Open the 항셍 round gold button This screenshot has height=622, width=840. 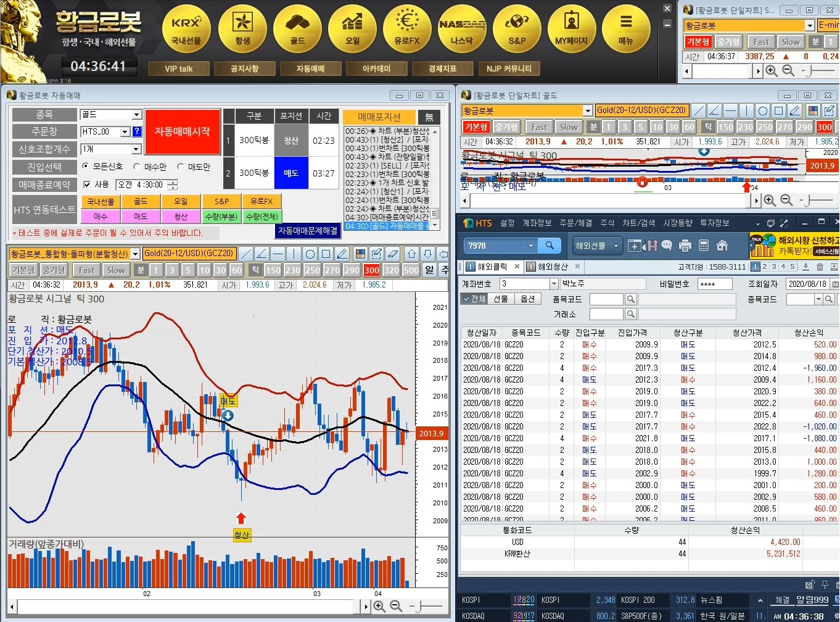(242, 30)
